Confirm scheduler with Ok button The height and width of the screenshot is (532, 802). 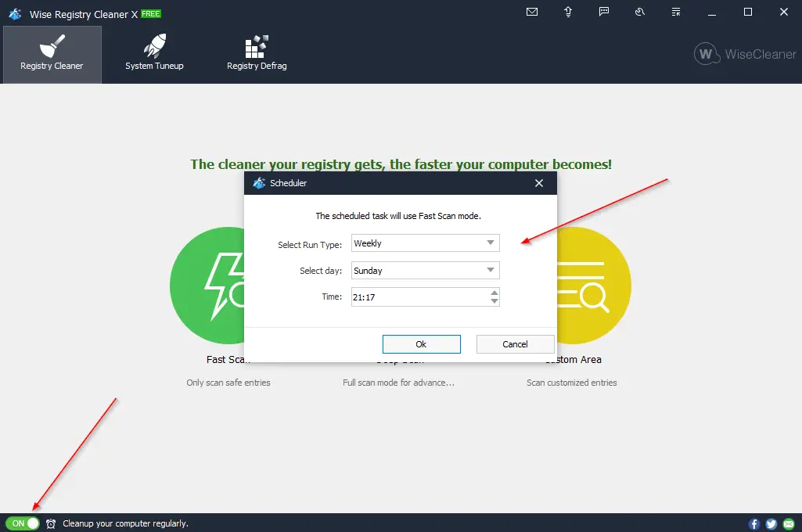(422, 344)
